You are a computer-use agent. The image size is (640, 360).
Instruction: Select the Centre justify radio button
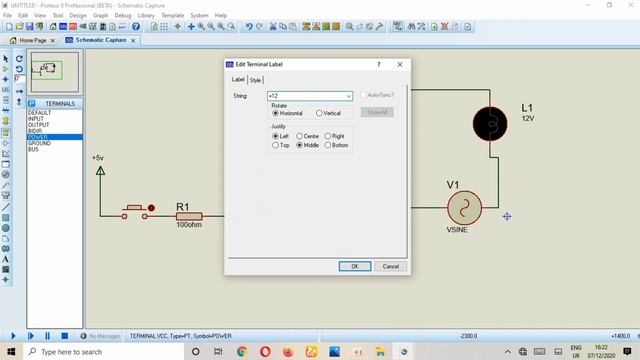click(300, 136)
